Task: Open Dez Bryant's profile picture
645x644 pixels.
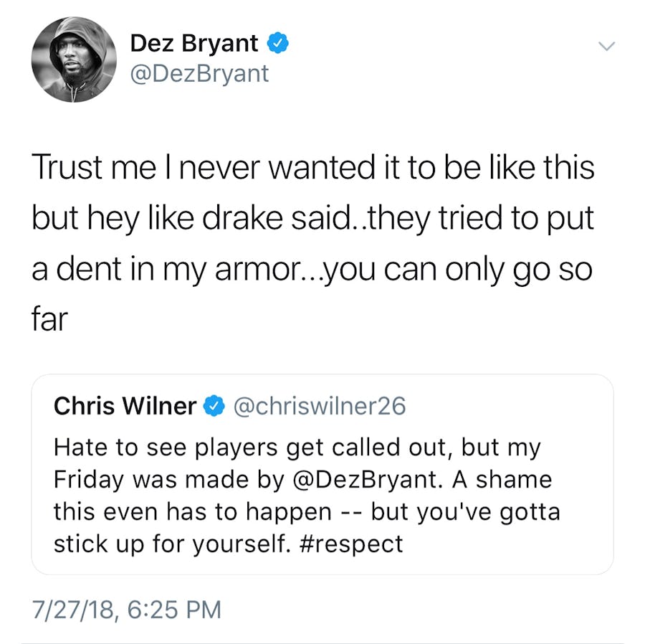Action: pyautogui.click(x=74, y=60)
